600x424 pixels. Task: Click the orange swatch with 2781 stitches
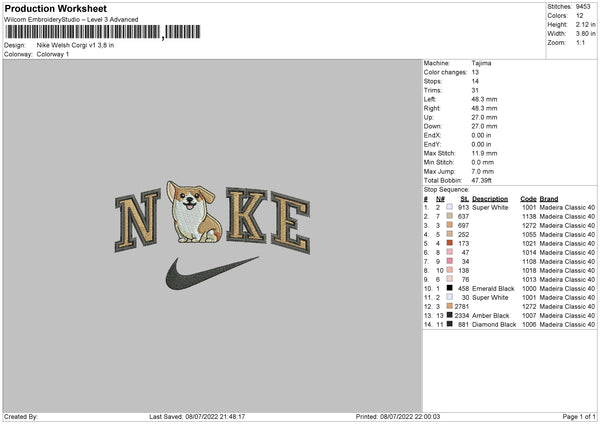(x=450, y=306)
